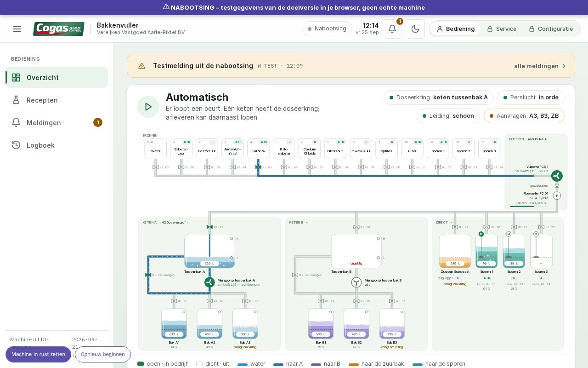Toggle valve Kl.28 mengen
Viewport: 588px width, 368px height.
point(148,275)
